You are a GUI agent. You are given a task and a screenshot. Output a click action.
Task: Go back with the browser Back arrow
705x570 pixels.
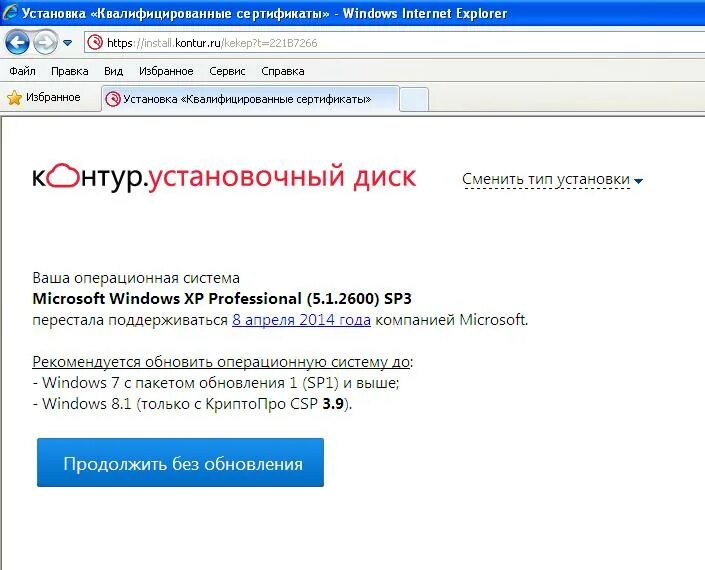(17, 43)
